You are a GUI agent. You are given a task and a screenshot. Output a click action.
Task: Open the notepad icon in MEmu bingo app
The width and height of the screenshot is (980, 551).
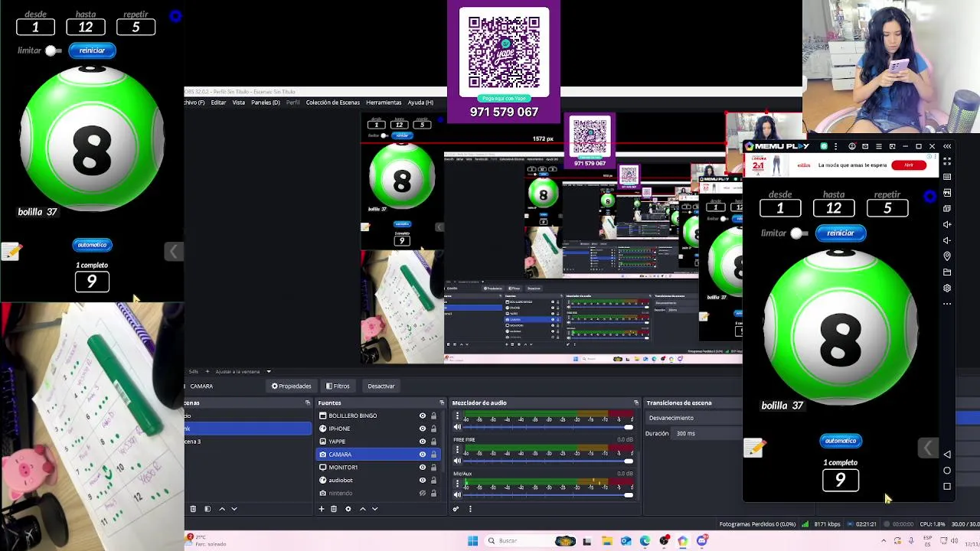click(754, 448)
